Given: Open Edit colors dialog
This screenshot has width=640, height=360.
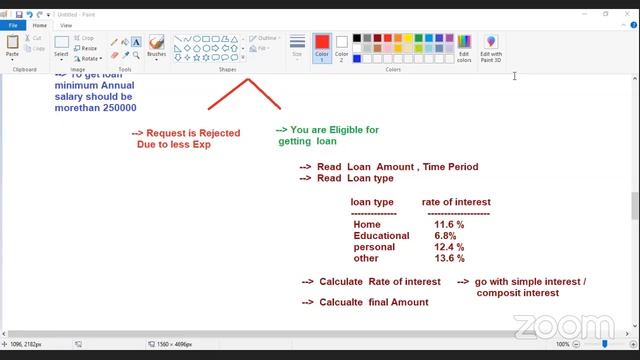Looking at the screenshot, I should (464, 48).
